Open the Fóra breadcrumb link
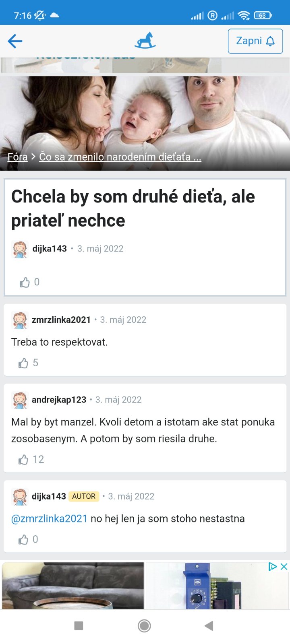This screenshot has width=290, height=644. tap(17, 157)
